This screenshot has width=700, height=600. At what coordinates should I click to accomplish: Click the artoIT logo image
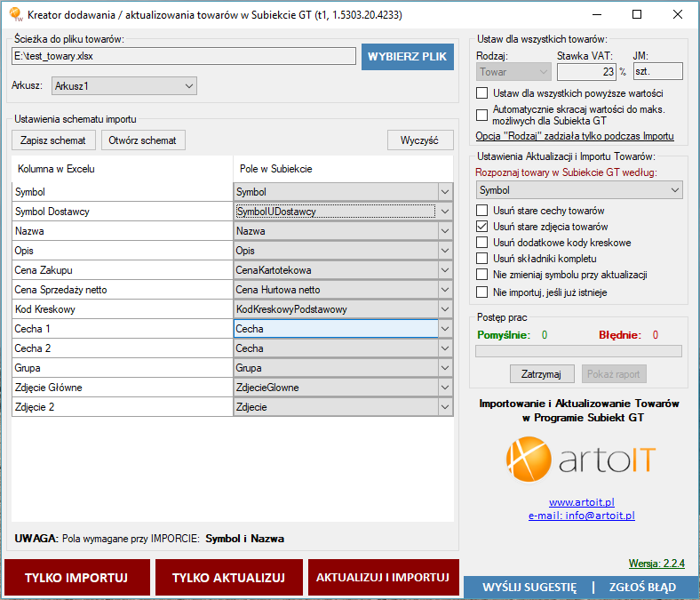pyautogui.click(x=581, y=460)
